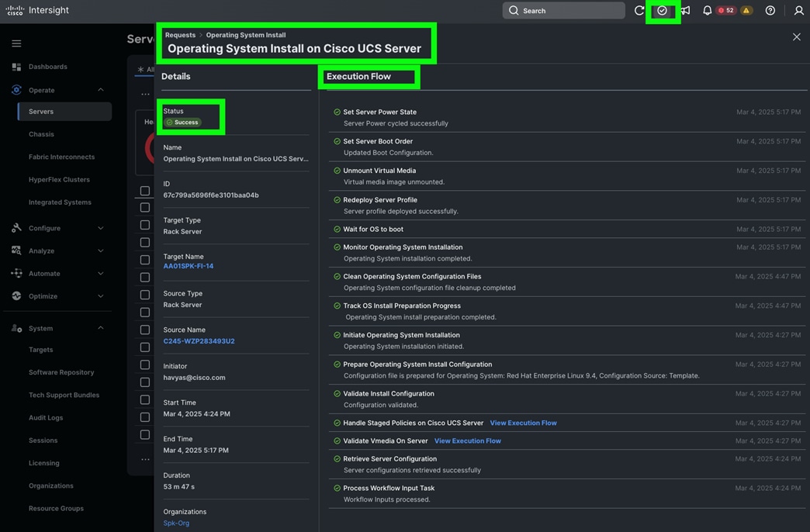
Task: Click the Search input field
Action: (563, 10)
